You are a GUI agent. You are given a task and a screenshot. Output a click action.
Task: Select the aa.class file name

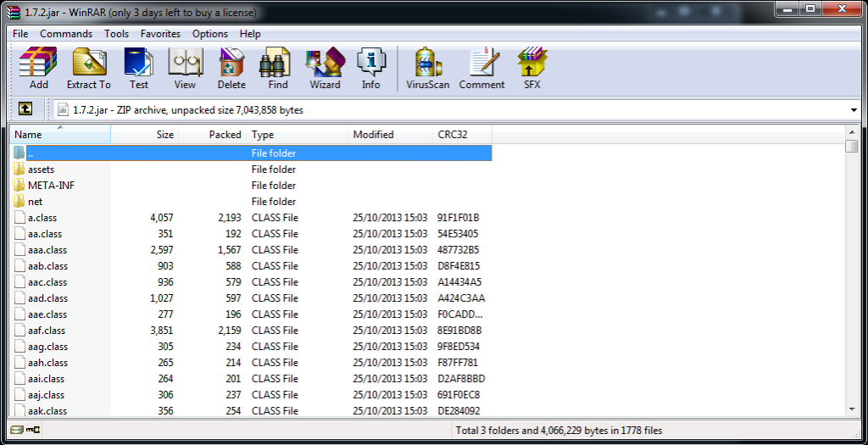tap(45, 234)
